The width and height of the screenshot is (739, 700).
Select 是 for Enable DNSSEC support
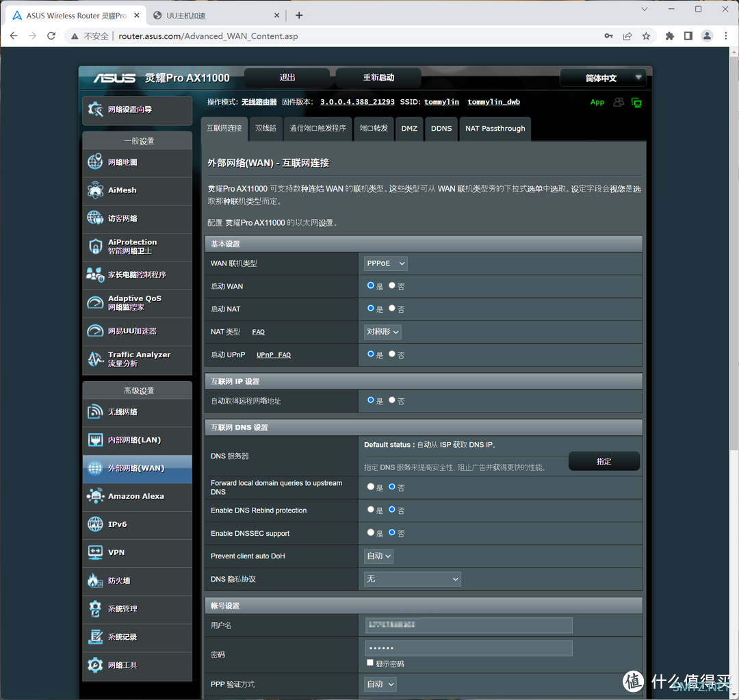(x=370, y=532)
